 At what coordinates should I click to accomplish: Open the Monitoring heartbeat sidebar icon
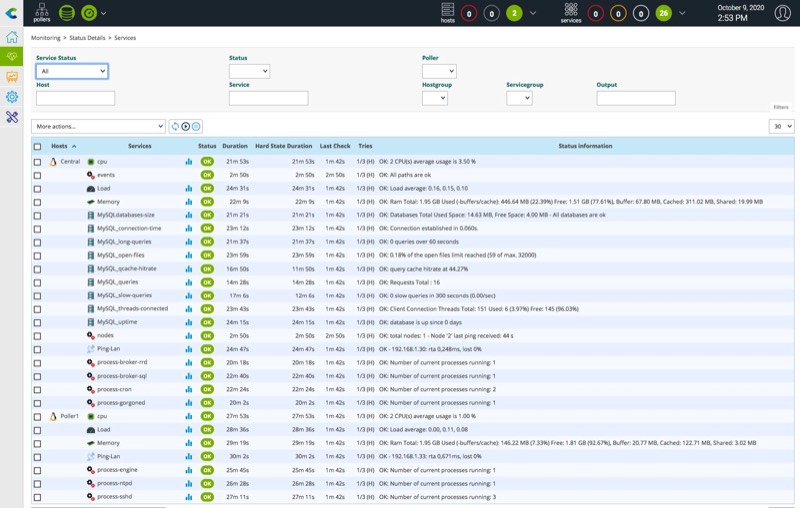point(12,57)
